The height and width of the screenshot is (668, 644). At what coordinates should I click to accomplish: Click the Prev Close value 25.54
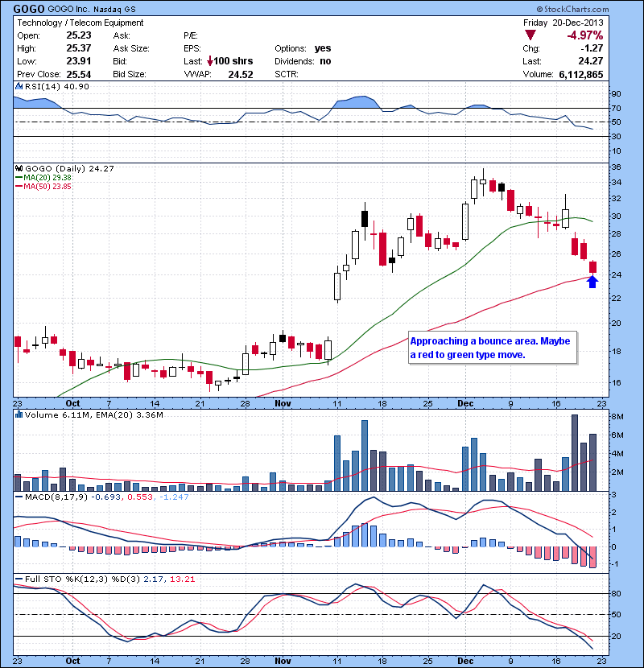tap(79, 74)
